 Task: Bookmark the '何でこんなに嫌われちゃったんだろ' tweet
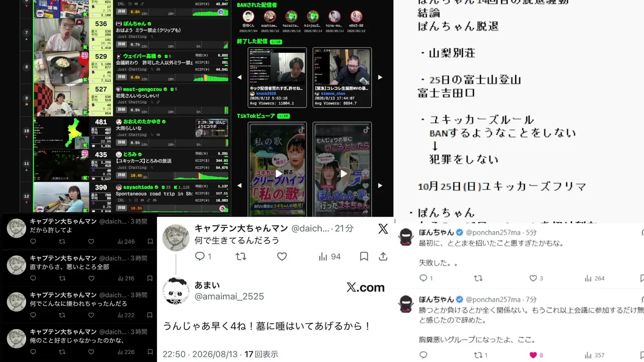(x=150, y=315)
